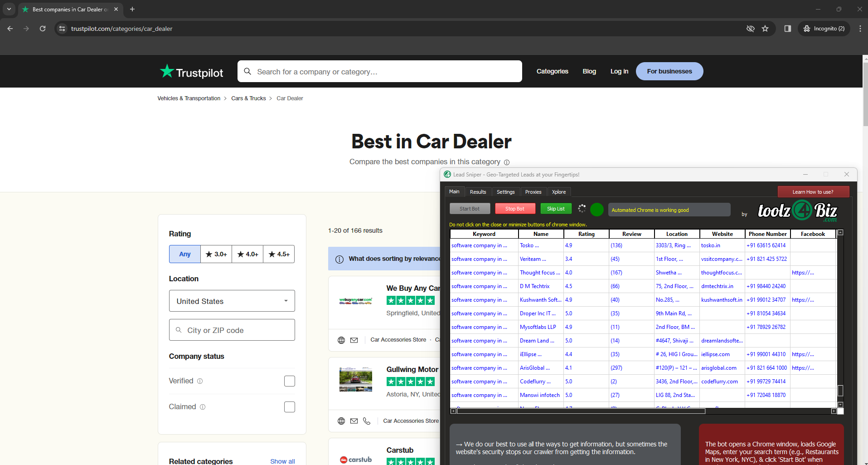Image resolution: width=868 pixels, height=465 pixels.
Task: Open Cars & Trucks breadcrumb link
Action: tap(248, 98)
